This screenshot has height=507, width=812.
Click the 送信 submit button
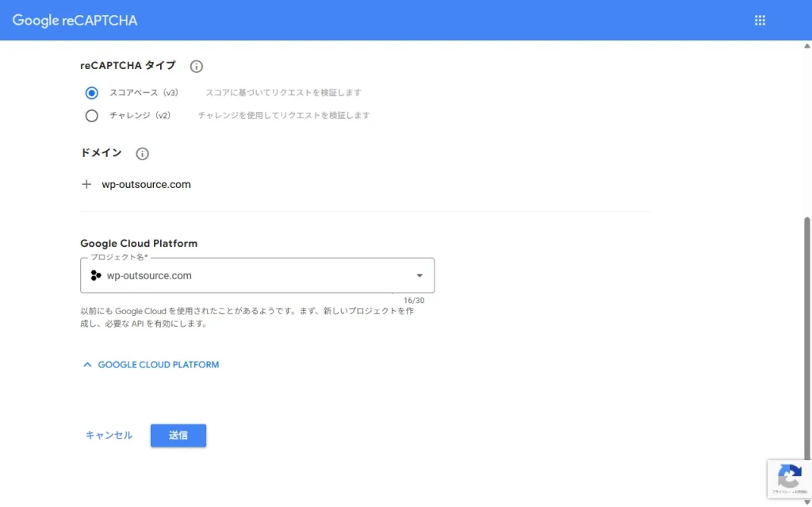tap(178, 436)
